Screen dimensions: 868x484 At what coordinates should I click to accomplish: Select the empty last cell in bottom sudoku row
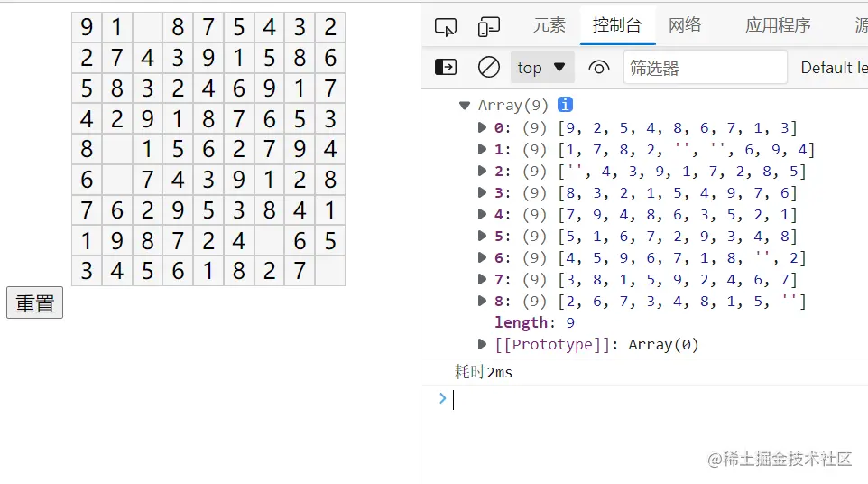click(x=330, y=272)
